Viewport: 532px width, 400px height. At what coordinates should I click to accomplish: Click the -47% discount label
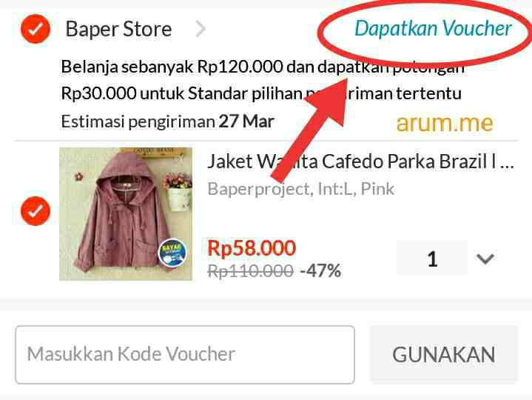pyautogui.click(x=320, y=270)
